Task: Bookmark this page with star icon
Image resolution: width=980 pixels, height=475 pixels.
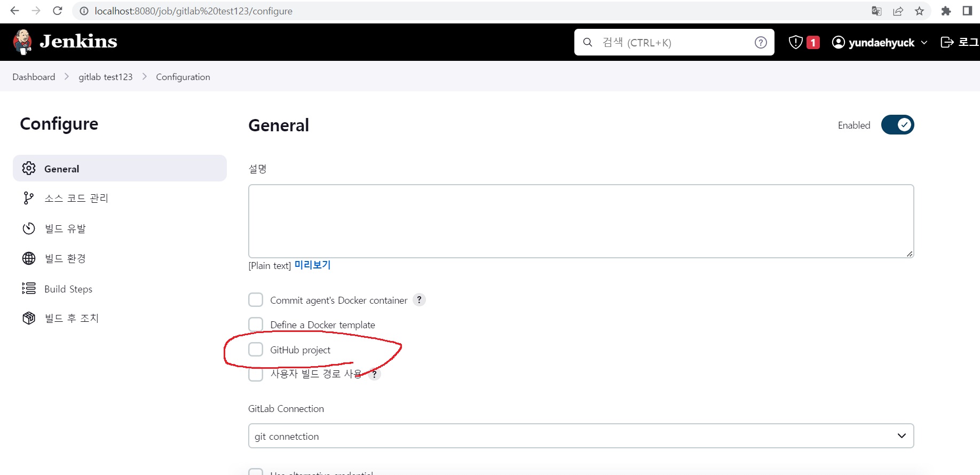Action: pos(919,11)
